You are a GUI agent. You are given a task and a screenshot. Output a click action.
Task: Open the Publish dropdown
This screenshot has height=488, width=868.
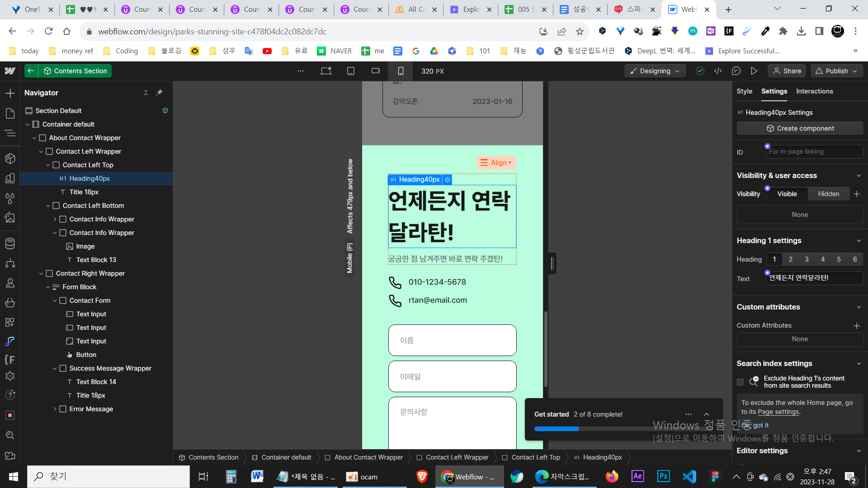tap(837, 71)
